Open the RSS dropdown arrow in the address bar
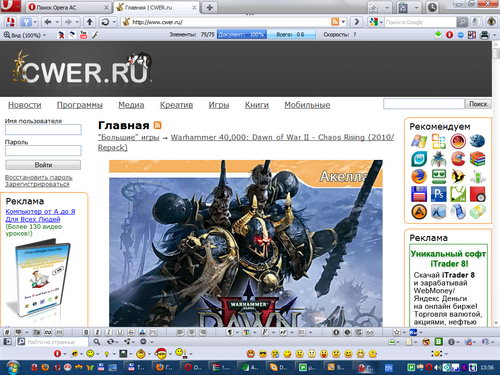Image resolution: width=500 pixels, height=375 pixels. [x=343, y=22]
